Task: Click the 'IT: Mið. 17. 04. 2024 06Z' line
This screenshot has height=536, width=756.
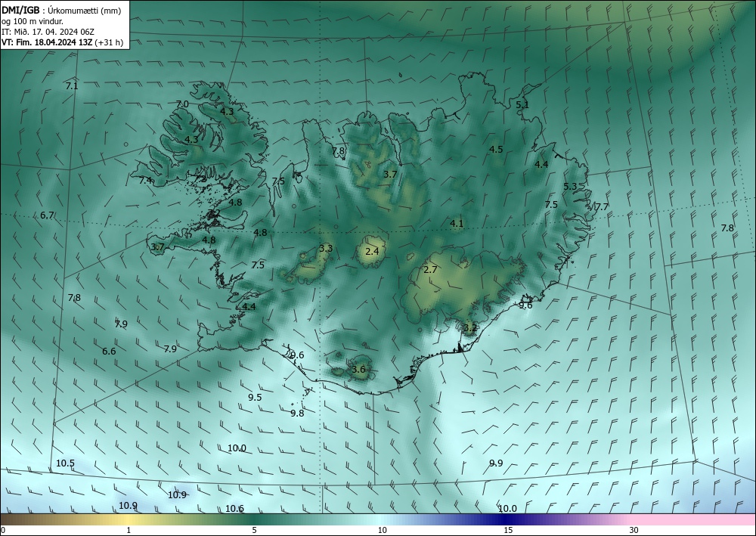Action: coord(48,32)
